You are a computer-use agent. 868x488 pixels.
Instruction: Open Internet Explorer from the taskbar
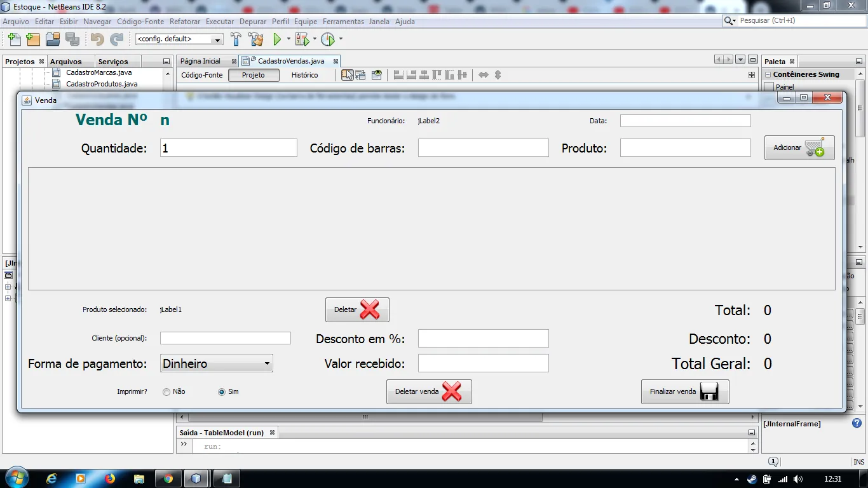[x=52, y=478]
